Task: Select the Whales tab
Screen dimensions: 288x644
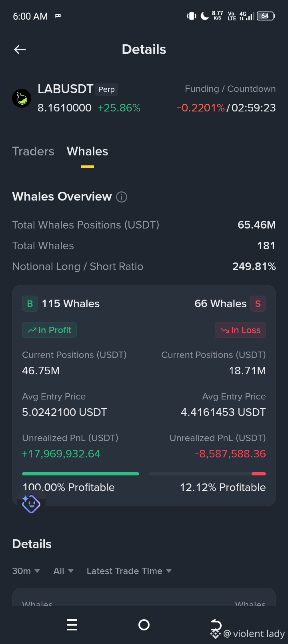Action: point(87,151)
